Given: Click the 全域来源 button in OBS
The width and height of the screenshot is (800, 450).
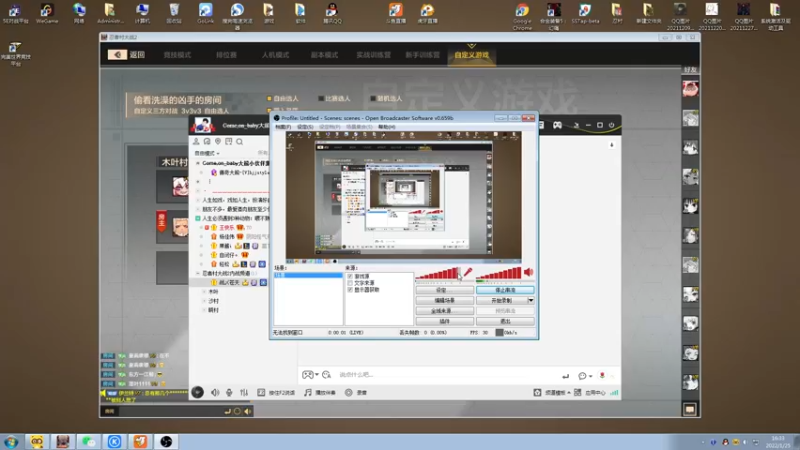Looking at the screenshot, I should (444, 311).
